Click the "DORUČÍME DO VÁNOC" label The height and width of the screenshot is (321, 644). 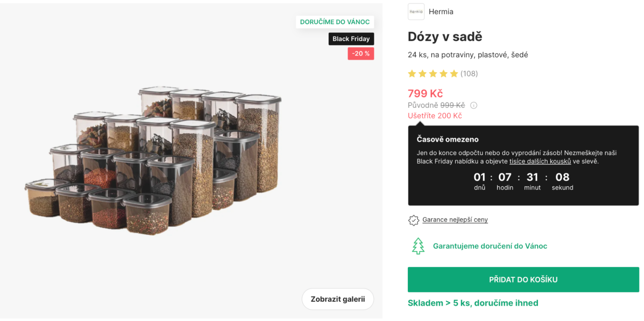coord(334,22)
